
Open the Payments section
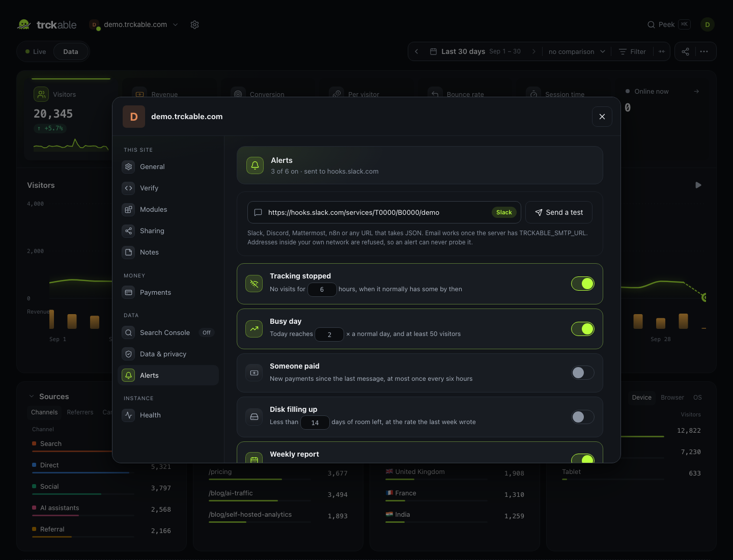[x=168, y=292]
